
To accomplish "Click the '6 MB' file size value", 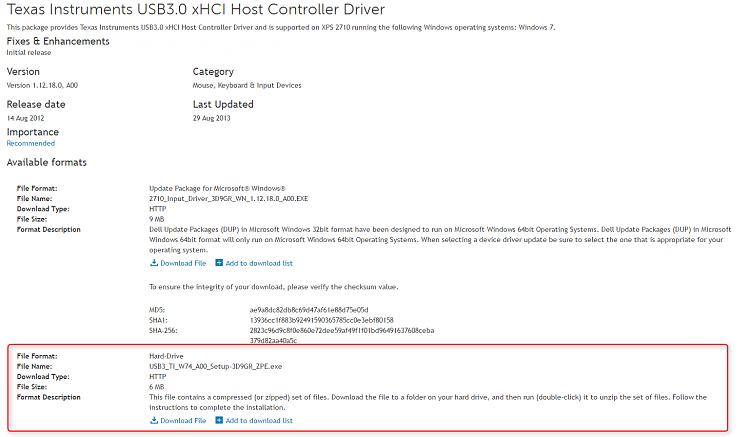I will (156, 387).
